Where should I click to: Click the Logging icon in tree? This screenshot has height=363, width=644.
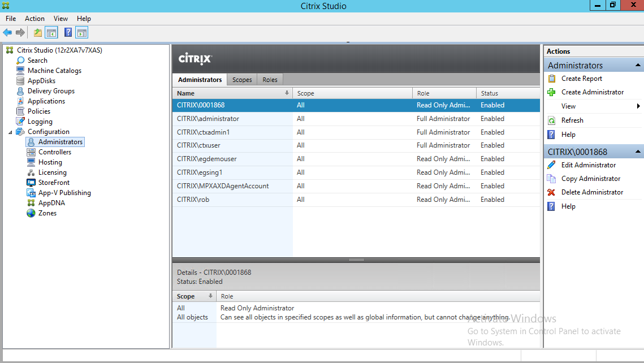(20, 121)
